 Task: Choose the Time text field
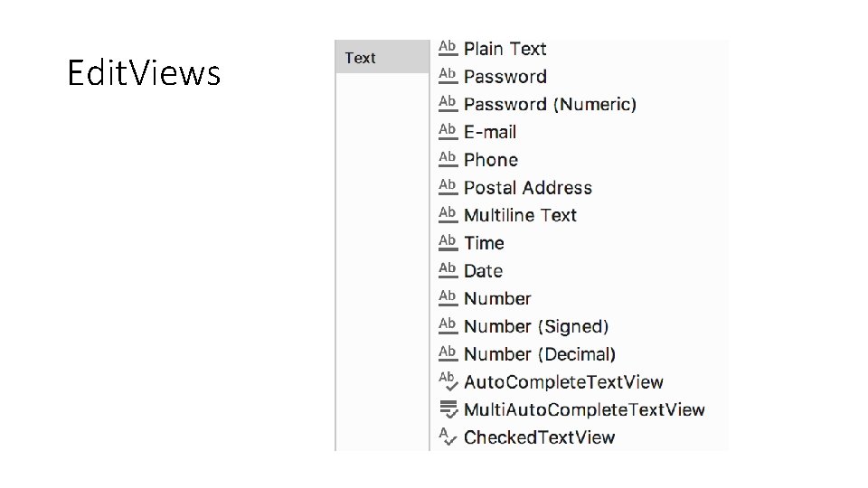click(484, 243)
